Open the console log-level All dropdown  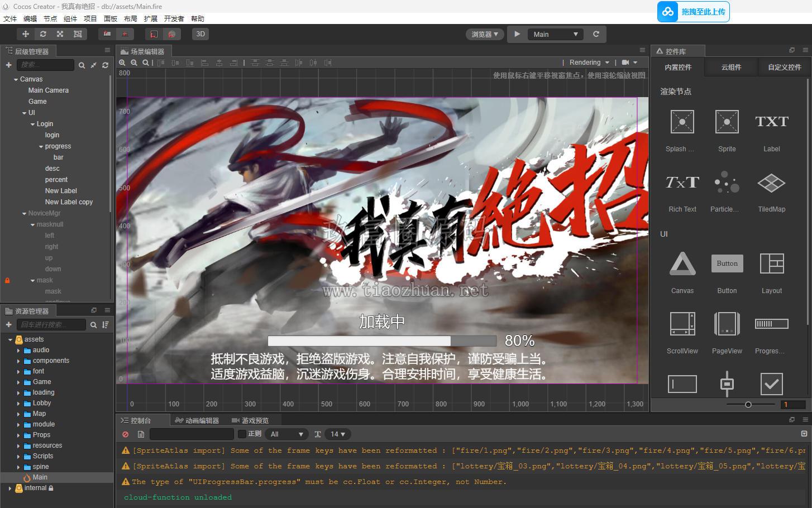point(287,434)
